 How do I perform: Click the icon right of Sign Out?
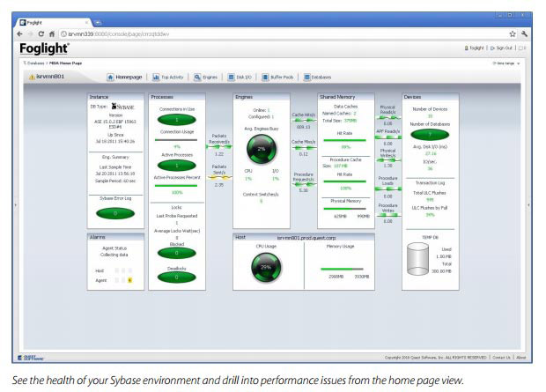[522, 48]
